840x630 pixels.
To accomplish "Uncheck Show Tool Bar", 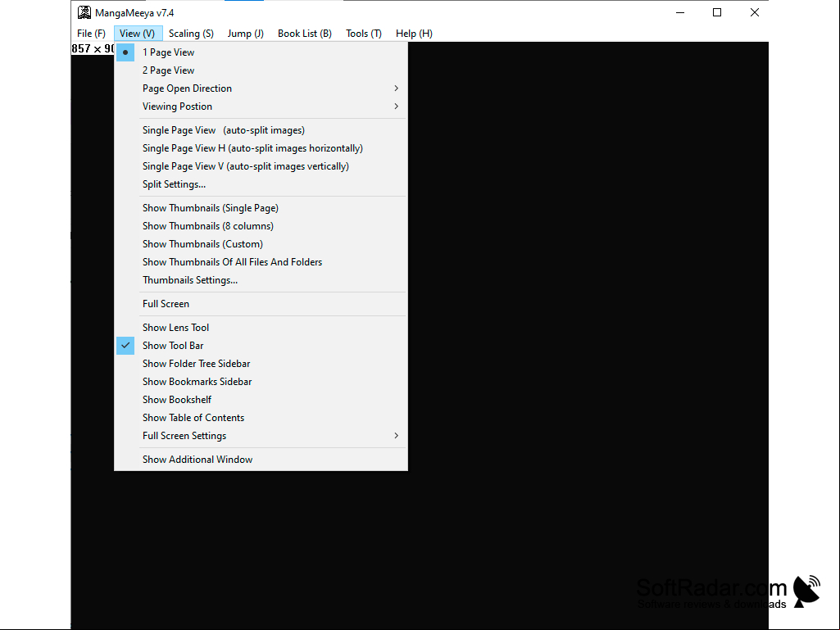I will point(261,346).
